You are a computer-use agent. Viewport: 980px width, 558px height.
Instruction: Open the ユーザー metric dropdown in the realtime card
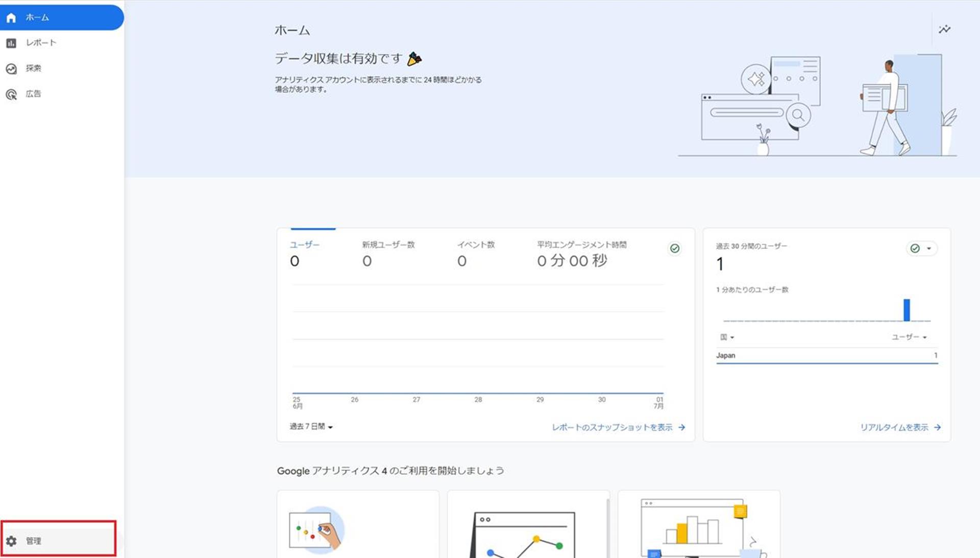point(909,337)
